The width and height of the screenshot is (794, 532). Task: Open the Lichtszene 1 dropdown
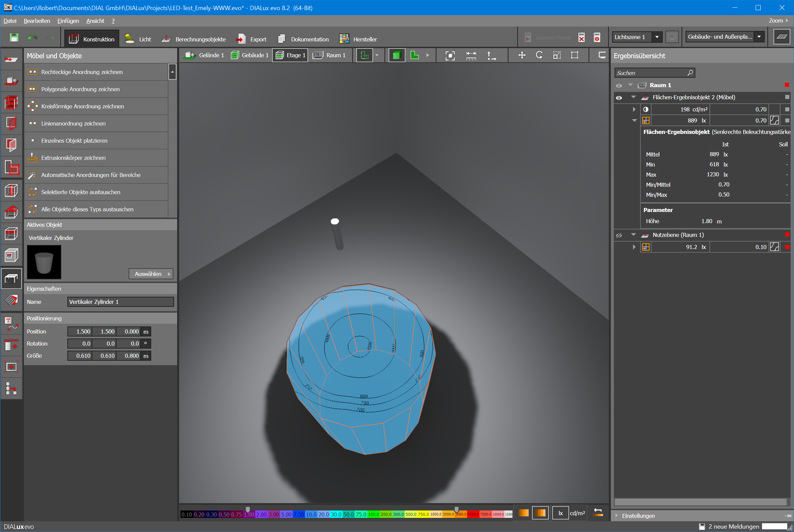(x=657, y=37)
